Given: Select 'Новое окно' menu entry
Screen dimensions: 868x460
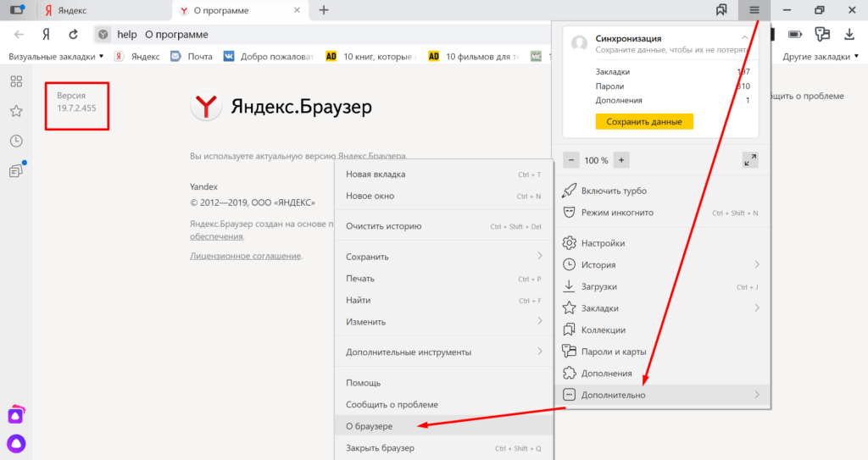Looking at the screenshot, I should pos(444,196).
